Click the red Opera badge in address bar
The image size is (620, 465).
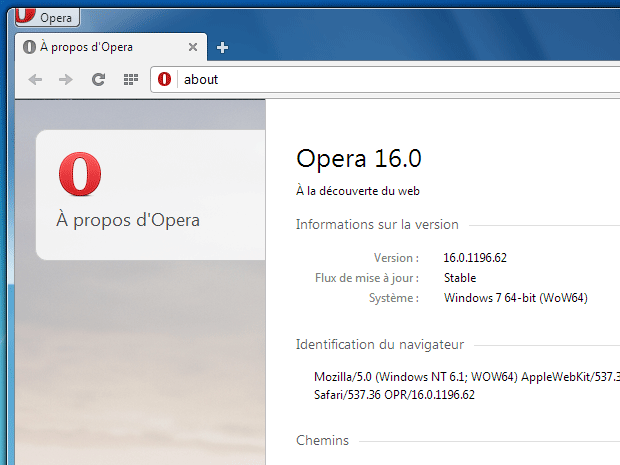[164, 79]
